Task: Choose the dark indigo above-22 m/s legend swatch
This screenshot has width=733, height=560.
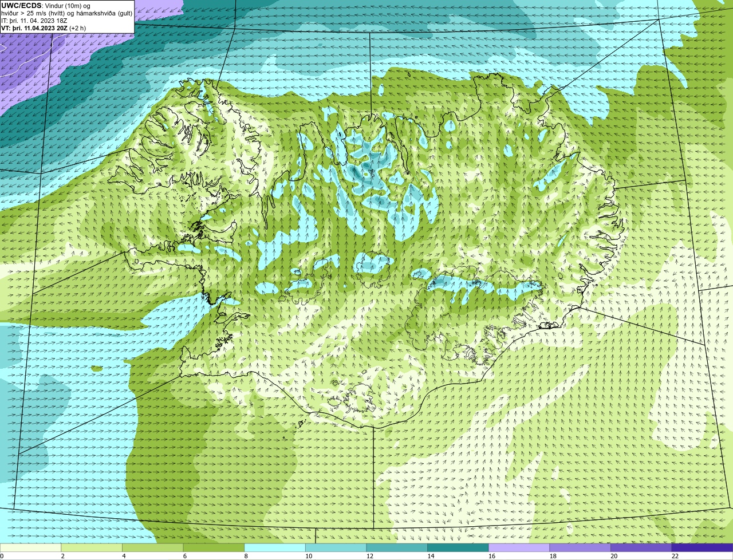Action: click(703, 548)
